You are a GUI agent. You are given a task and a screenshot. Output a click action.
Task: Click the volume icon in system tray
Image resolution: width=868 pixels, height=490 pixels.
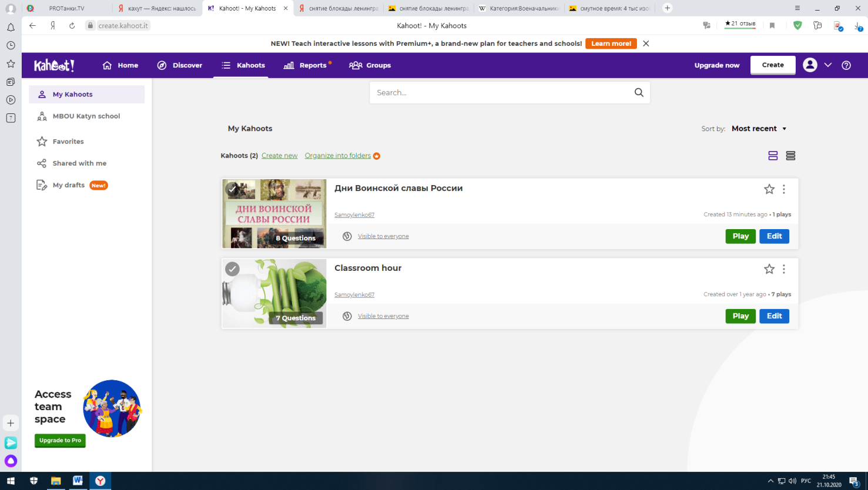tap(792, 481)
